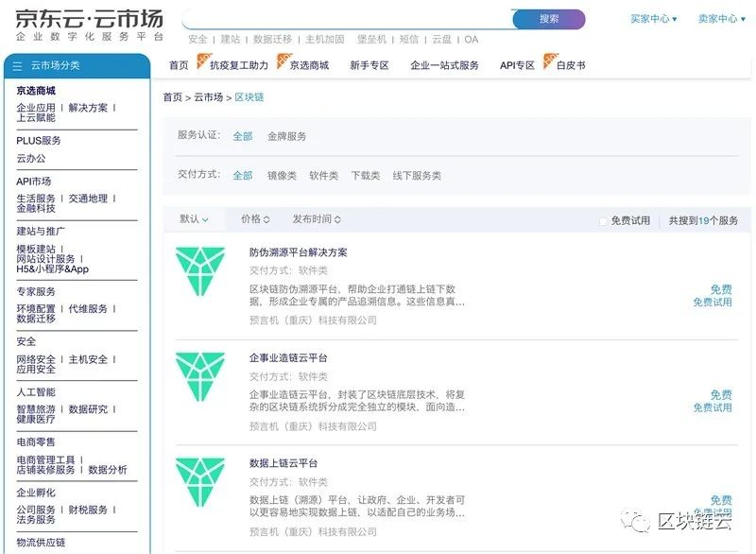Screen dimensions: 756x554
Task: Open the 企事业造链云平台 title
Action: click(x=288, y=357)
